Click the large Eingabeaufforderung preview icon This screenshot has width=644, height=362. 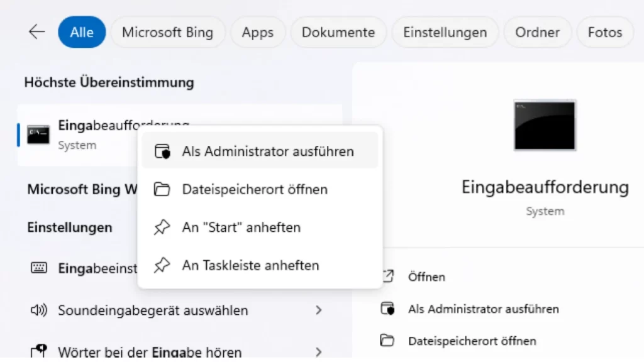pyautogui.click(x=544, y=125)
